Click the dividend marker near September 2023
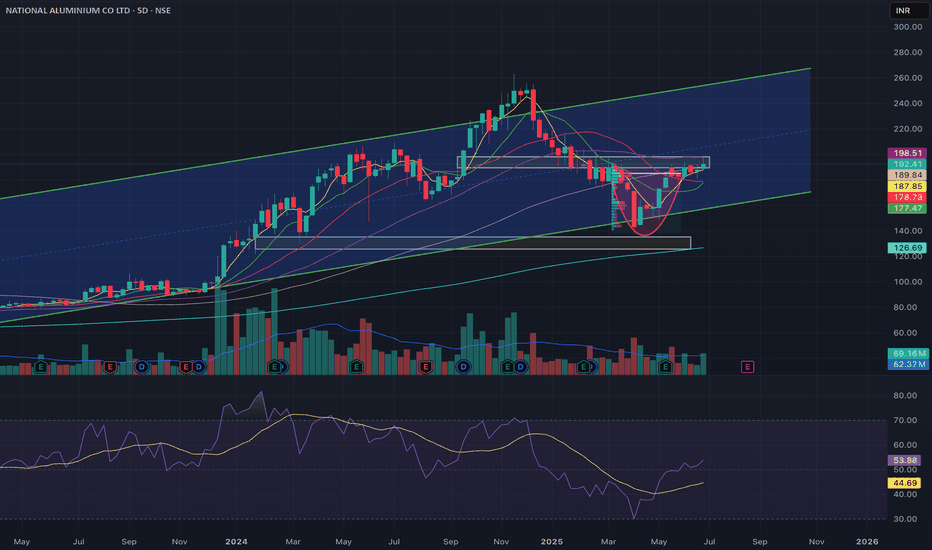This screenshot has width=932, height=550. pos(141,367)
